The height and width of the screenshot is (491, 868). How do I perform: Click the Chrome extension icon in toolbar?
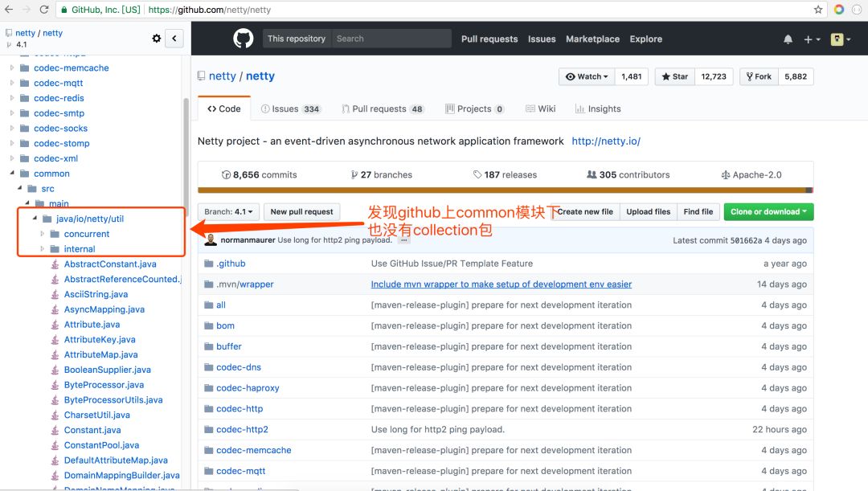coord(839,10)
